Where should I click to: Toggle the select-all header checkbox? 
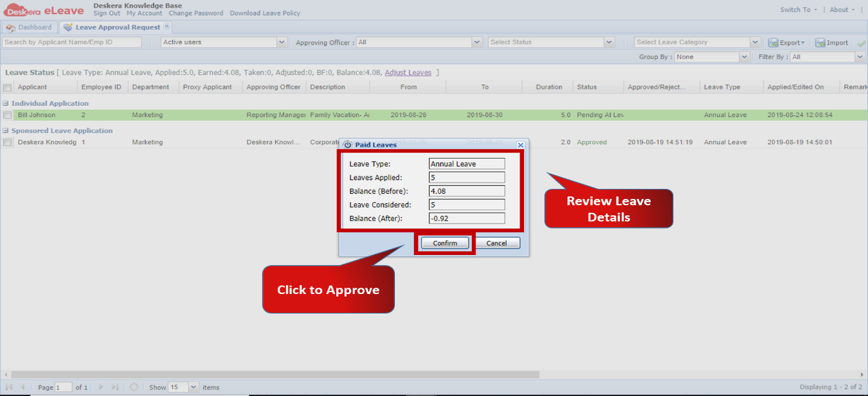tap(7, 88)
